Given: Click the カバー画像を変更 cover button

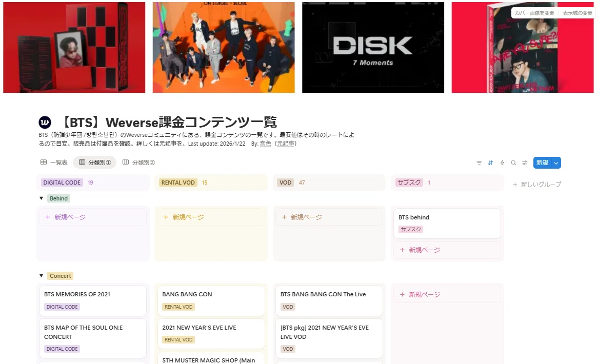Looking at the screenshot, I should [x=534, y=13].
